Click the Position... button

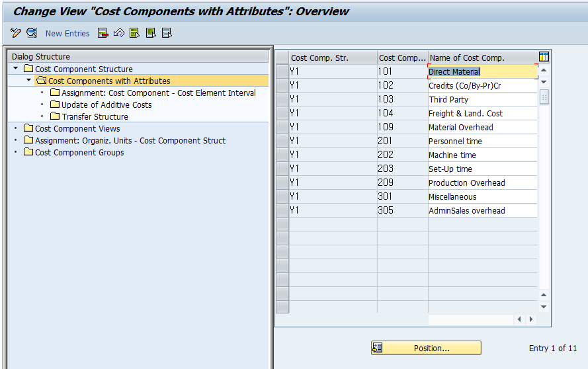click(426, 348)
